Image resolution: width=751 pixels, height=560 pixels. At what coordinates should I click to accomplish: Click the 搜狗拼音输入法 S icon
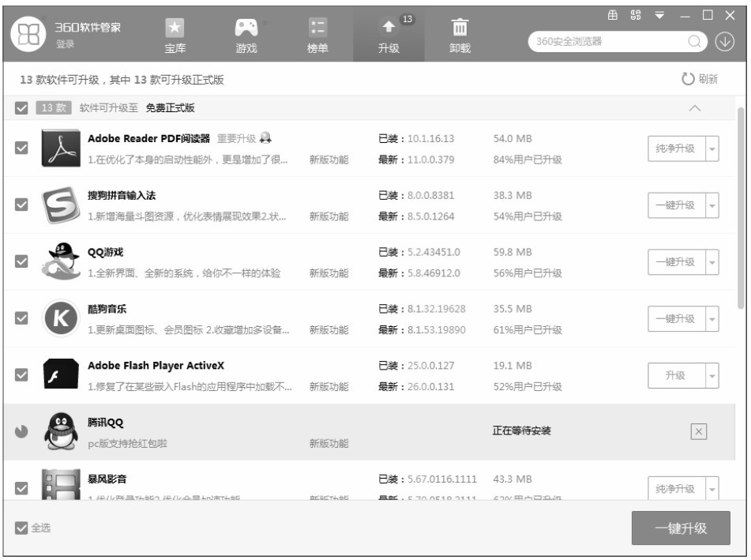tap(61, 205)
